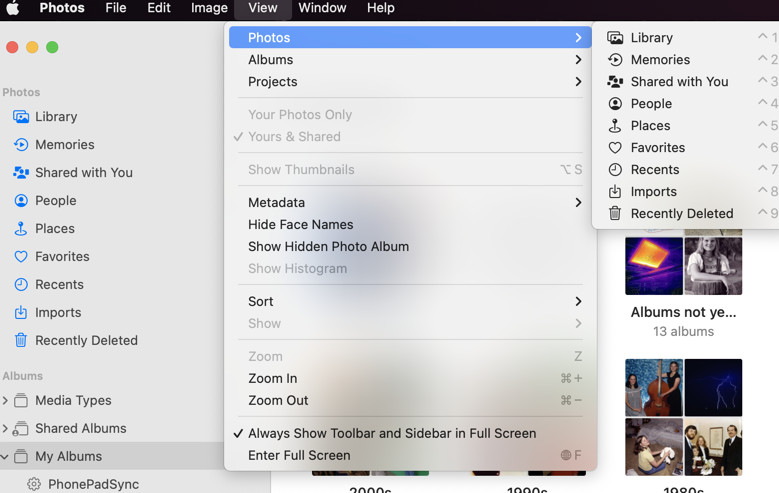Toggle Show Hidden Photo Album

point(410,246)
